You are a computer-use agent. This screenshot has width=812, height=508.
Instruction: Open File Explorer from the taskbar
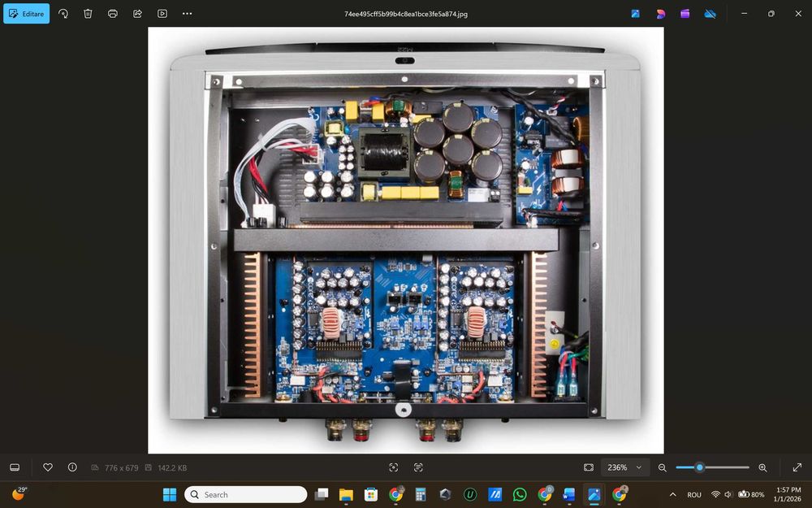click(x=346, y=494)
